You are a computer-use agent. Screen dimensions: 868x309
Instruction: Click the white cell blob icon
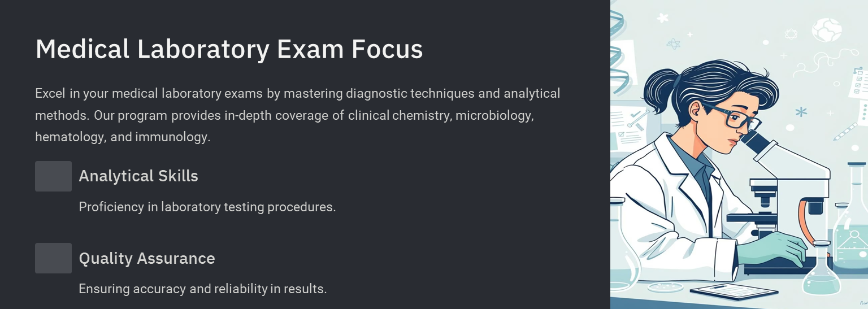827,30
